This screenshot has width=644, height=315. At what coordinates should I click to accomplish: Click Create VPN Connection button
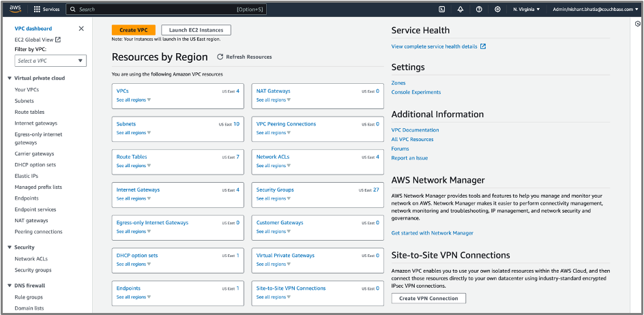coord(428,298)
